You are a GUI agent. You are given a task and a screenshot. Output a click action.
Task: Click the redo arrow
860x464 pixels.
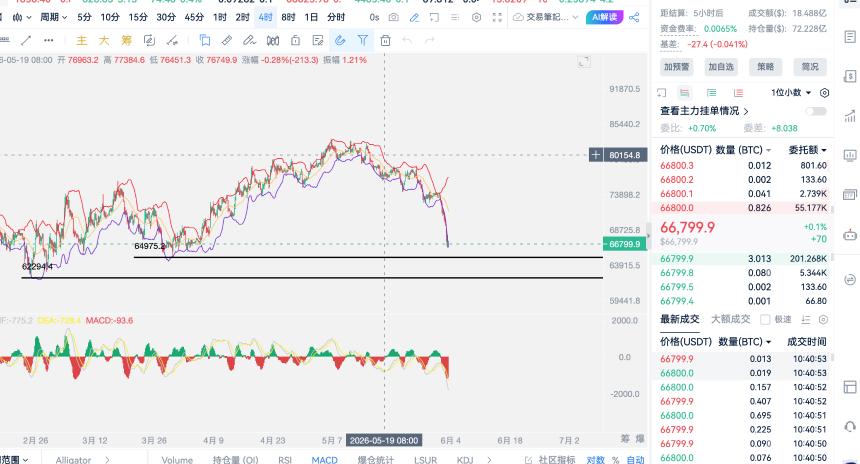(x=430, y=41)
